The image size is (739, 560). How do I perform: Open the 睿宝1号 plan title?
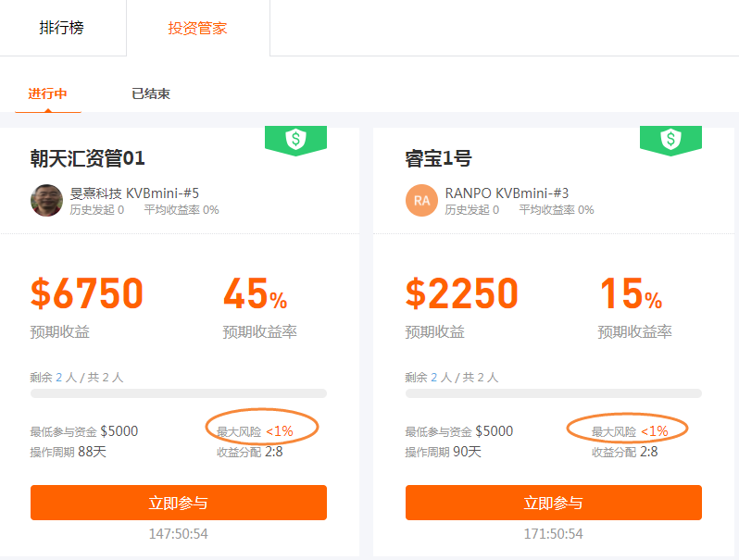coord(438,158)
